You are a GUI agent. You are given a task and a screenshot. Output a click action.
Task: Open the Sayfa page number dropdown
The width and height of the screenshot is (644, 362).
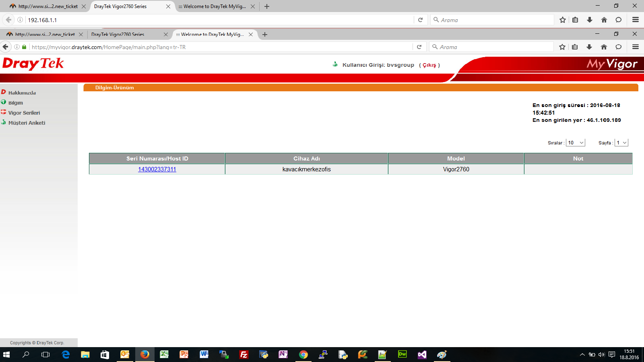(x=621, y=143)
